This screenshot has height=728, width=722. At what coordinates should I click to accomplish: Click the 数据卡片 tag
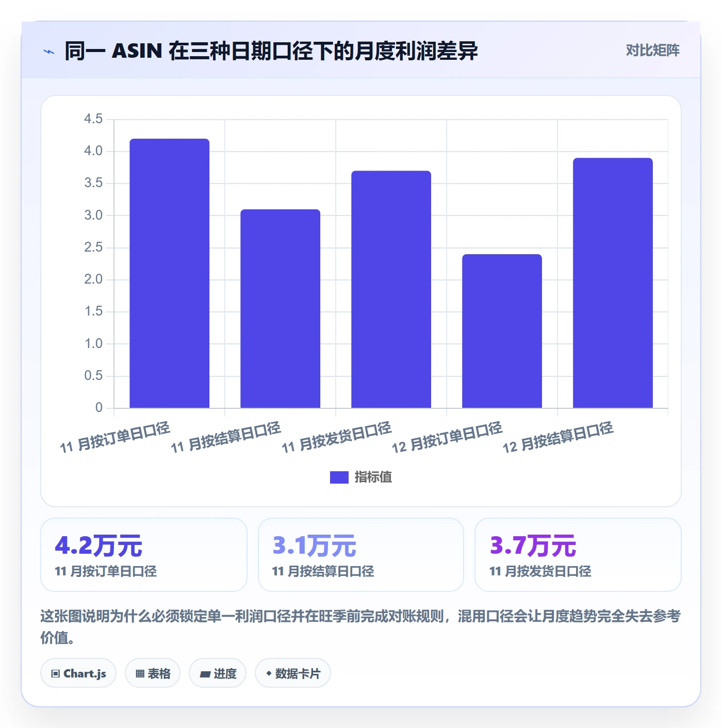point(293,673)
